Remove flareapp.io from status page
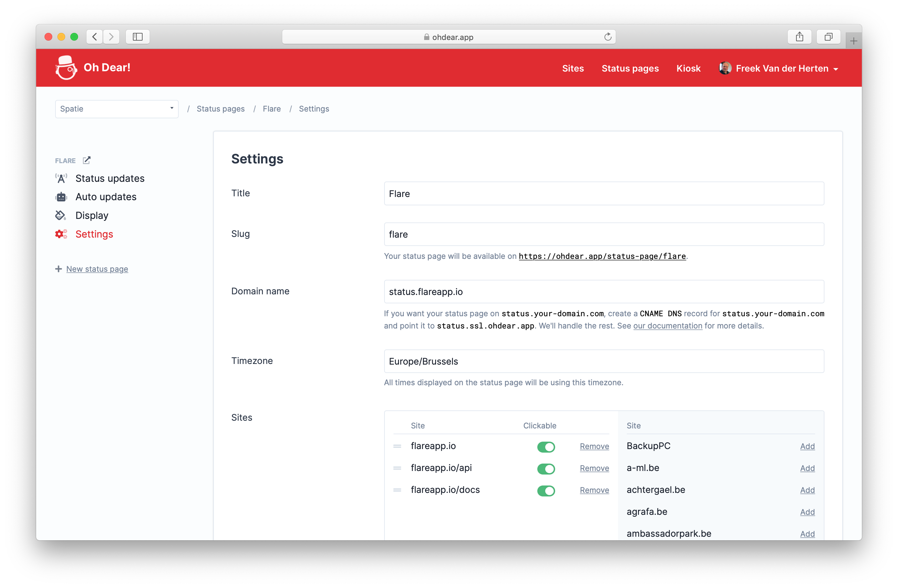The image size is (898, 588). click(594, 446)
